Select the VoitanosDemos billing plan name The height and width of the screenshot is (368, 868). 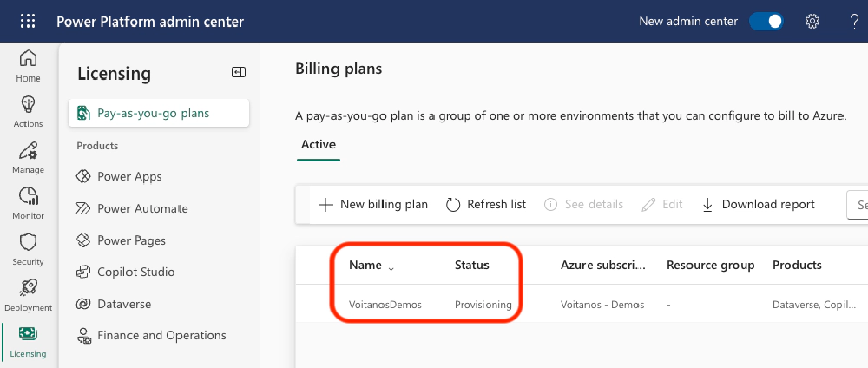point(385,305)
